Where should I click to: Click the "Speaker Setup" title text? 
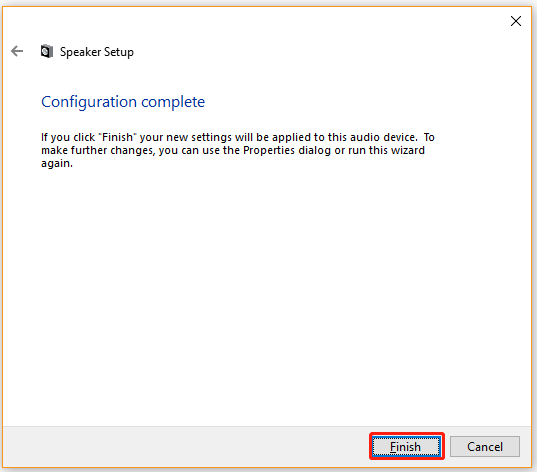click(x=97, y=52)
